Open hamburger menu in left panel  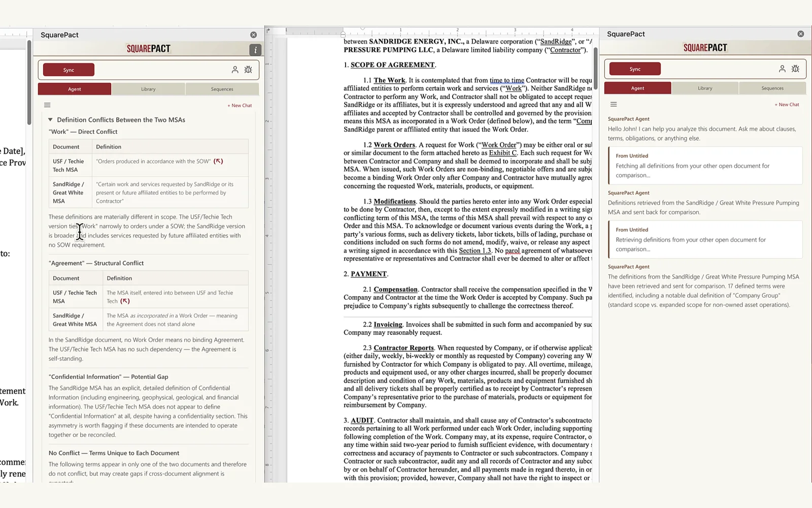click(x=47, y=105)
